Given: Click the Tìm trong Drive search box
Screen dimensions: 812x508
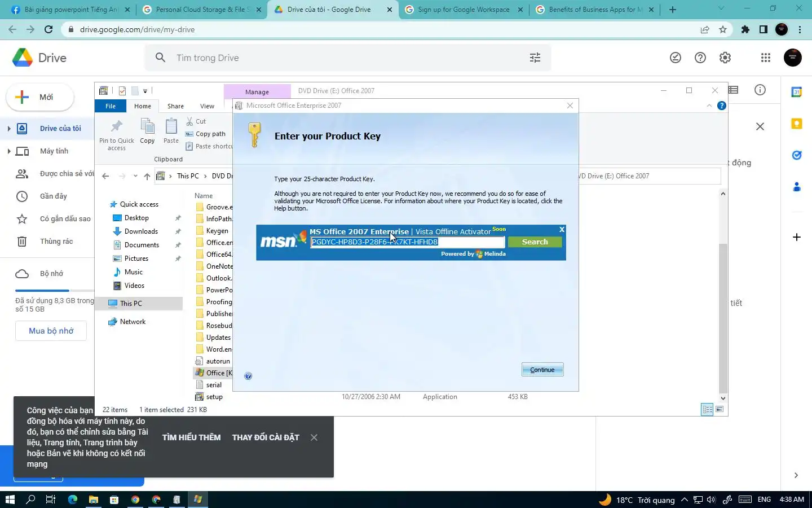Looking at the screenshot, I should click(x=347, y=58).
